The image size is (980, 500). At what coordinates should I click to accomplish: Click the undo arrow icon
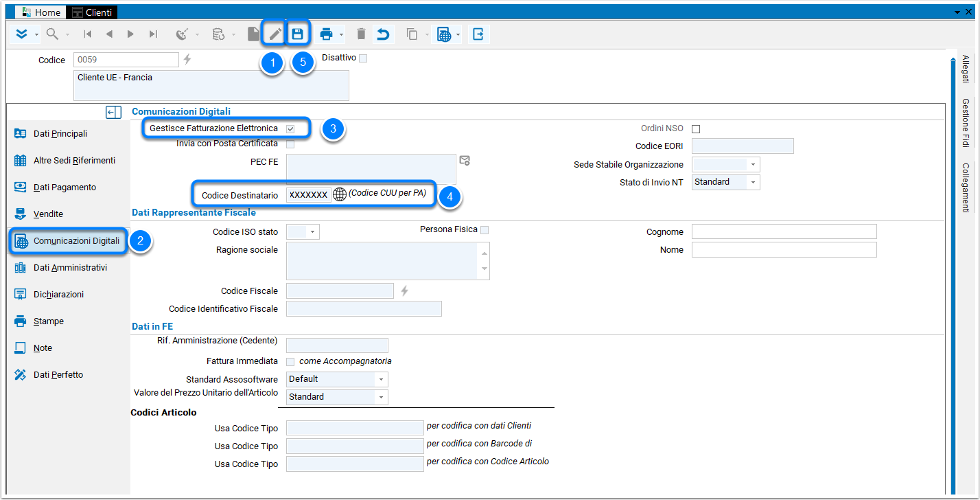tap(383, 34)
